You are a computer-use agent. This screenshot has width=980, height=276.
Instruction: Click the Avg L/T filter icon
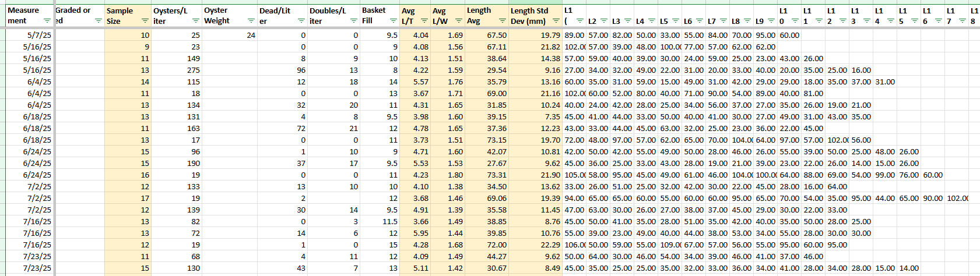tap(424, 21)
